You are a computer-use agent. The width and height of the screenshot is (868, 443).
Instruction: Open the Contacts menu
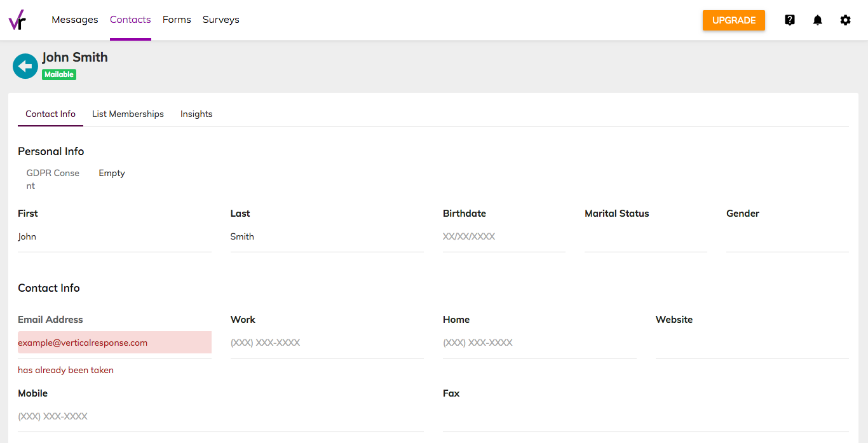[130, 20]
